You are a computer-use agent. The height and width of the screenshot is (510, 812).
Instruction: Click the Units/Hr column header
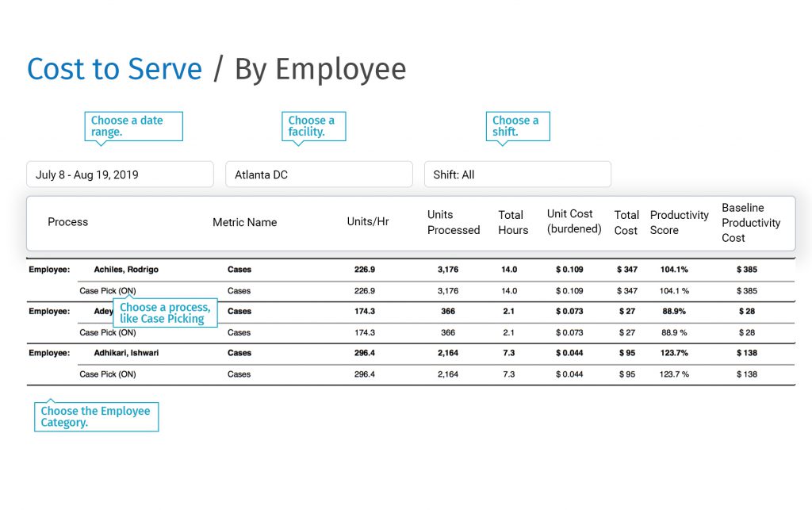coord(368,222)
